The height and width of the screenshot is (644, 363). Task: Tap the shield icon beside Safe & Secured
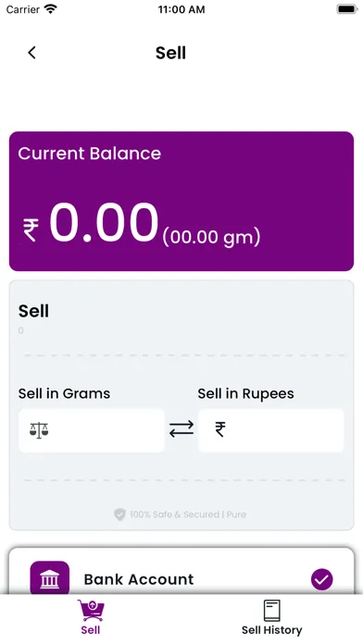pos(119,514)
